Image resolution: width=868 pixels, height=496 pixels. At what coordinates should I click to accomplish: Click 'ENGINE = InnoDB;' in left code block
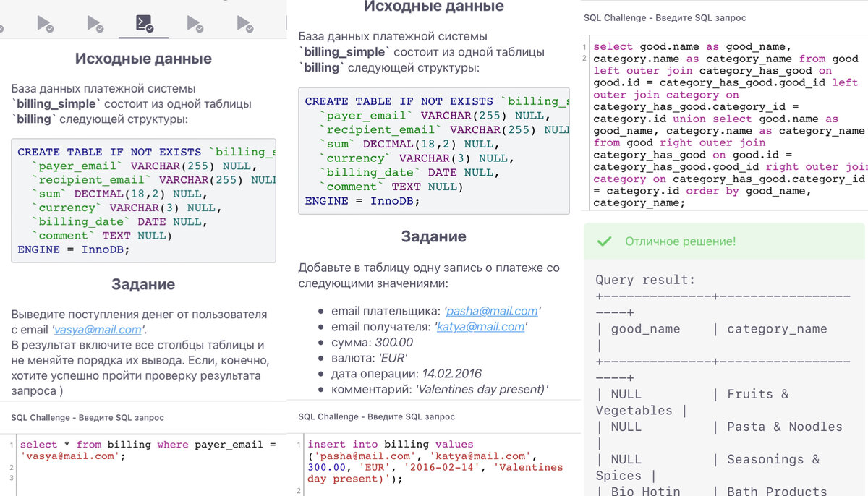pos(74,249)
